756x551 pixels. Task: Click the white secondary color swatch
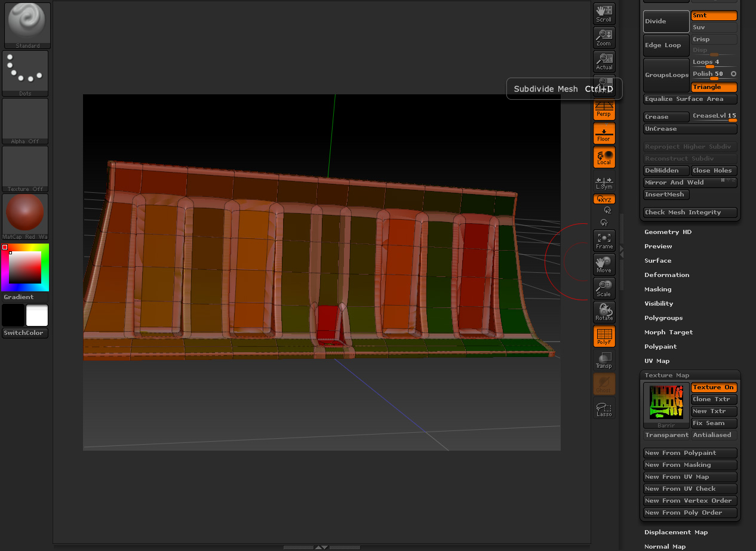tap(37, 315)
